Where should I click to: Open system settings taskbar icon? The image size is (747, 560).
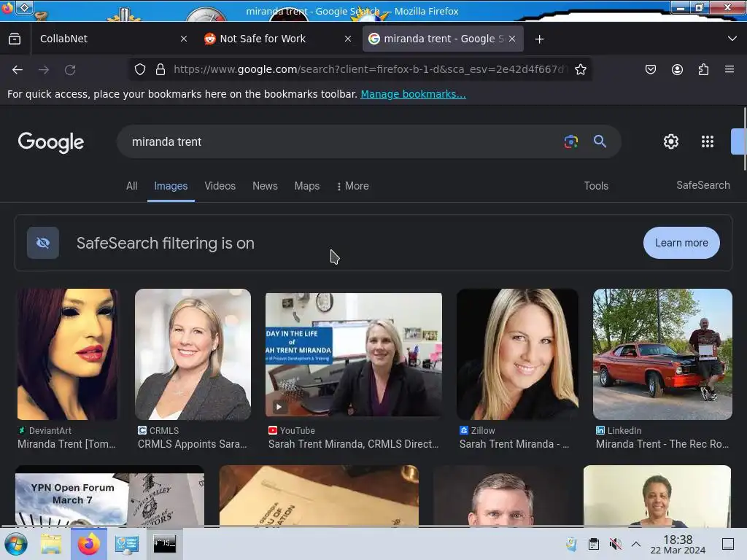pyautogui.click(x=127, y=544)
